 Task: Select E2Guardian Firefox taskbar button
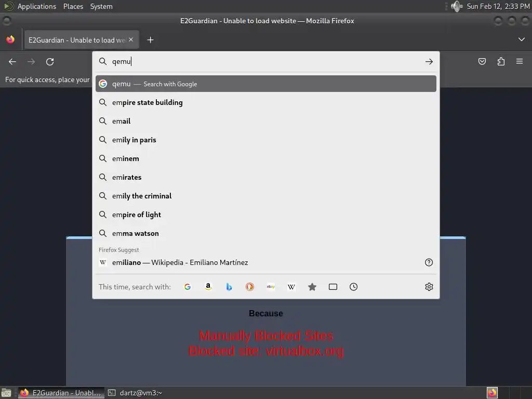[61, 393]
